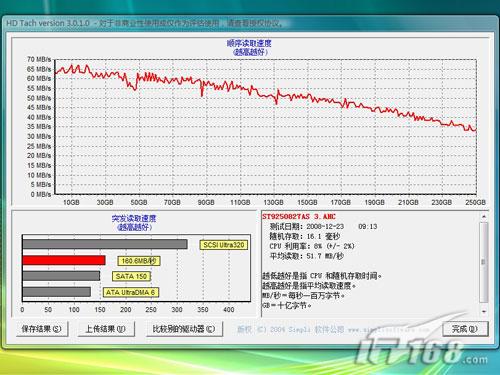
Task: Click the gray ATA UltraDMA 6 bar
Action: (56, 292)
